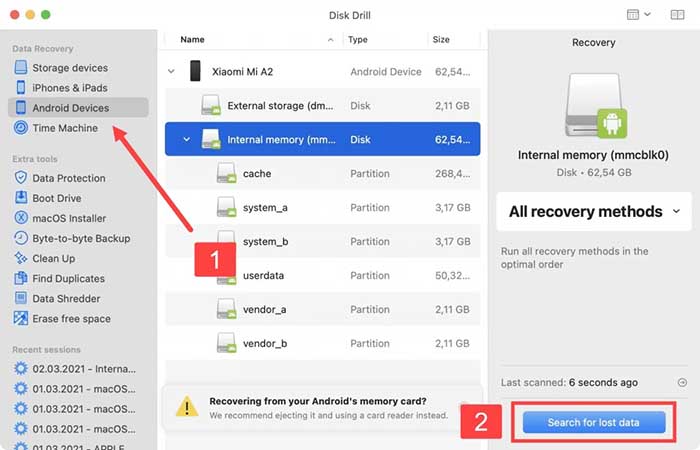The height and width of the screenshot is (450, 700).
Task: Click the Boot Drive icon
Action: [21, 198]
